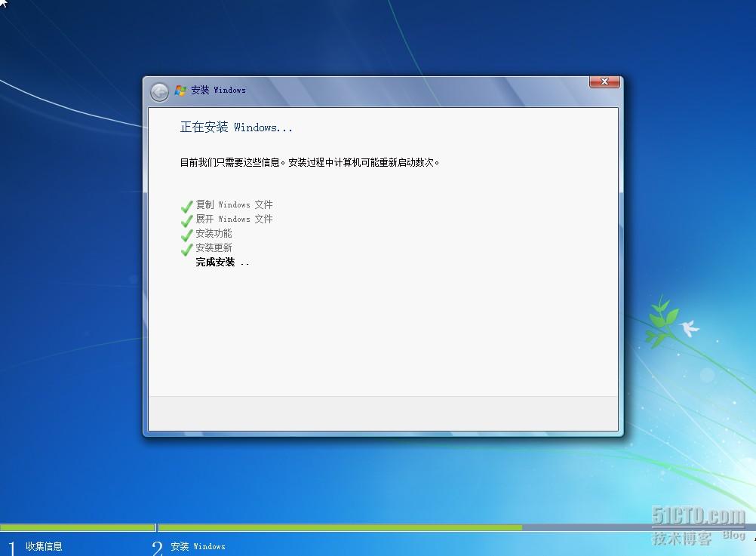Select the 安装功能 step text
The image size is (756, 556).
(x=214, y=233)
